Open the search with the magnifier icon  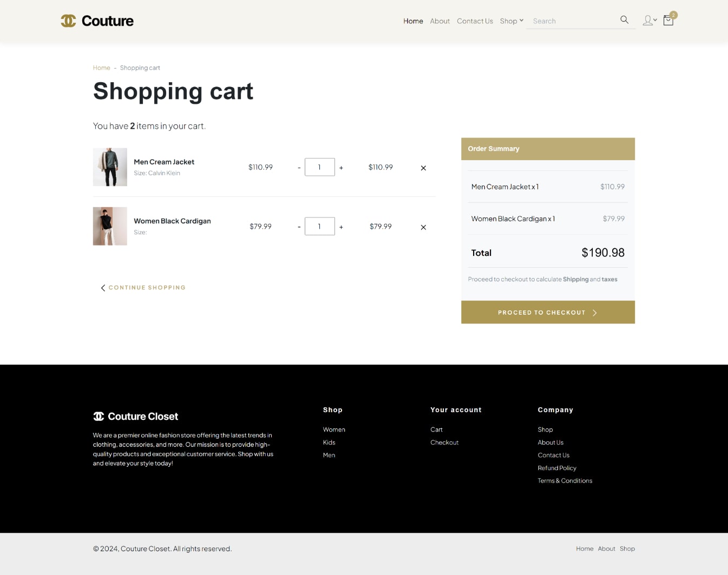pyautogui.click(x=624, y=19)
